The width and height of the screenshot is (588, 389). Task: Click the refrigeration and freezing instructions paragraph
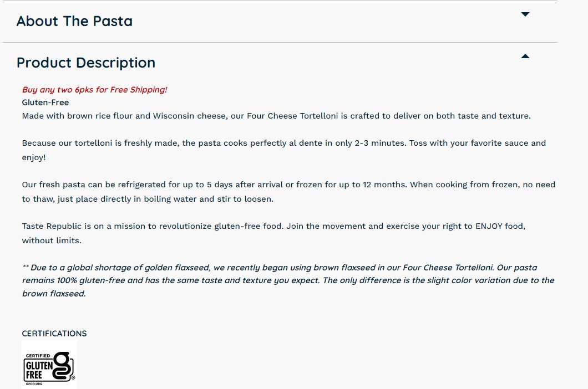pyautogui.click(x=288, y=192)
